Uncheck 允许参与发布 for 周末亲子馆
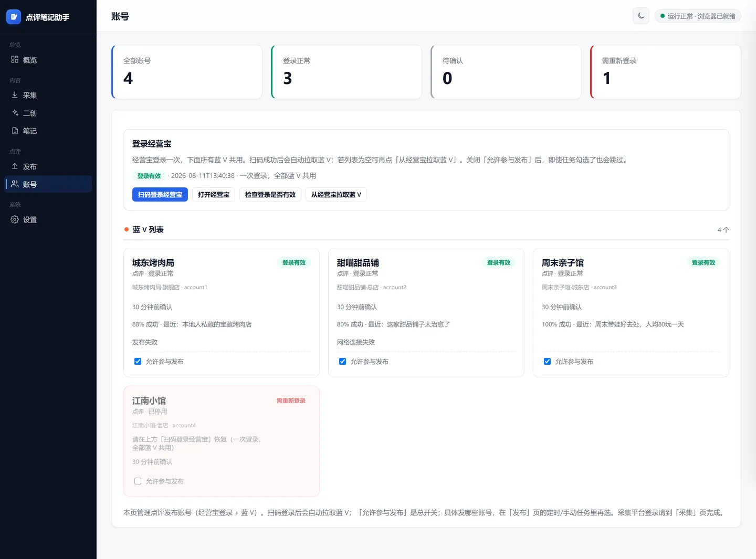The image size is (756, 559). (547, 362)
